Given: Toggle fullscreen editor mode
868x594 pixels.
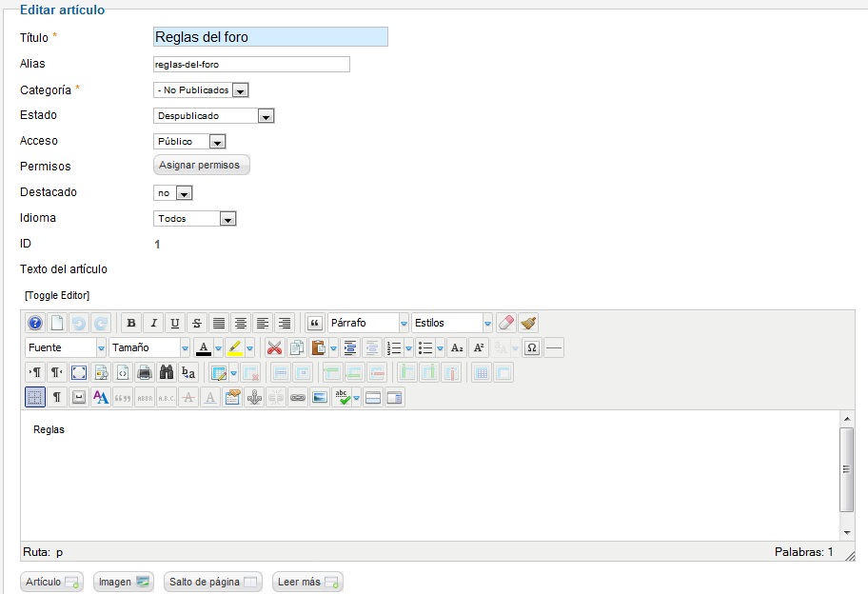Looking at the screenshot, I should [x=80, y=373].
